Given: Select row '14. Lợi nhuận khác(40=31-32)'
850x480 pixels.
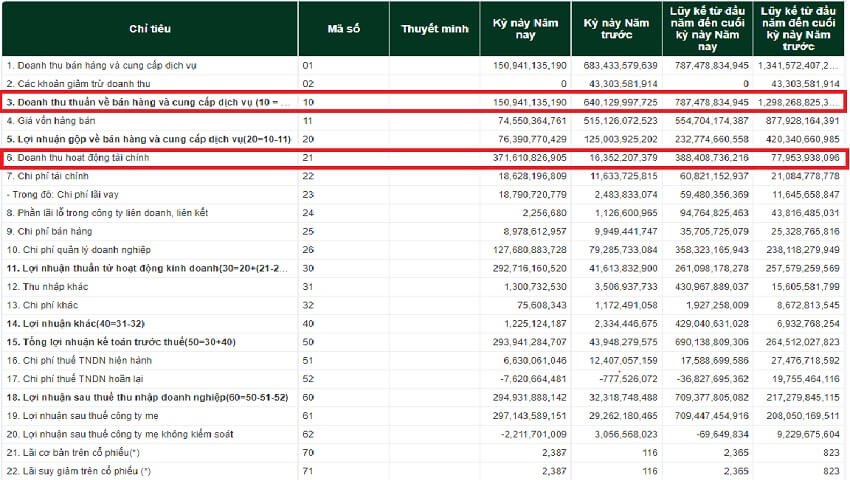Looking at the screenshot, I should tap(423, 324).
